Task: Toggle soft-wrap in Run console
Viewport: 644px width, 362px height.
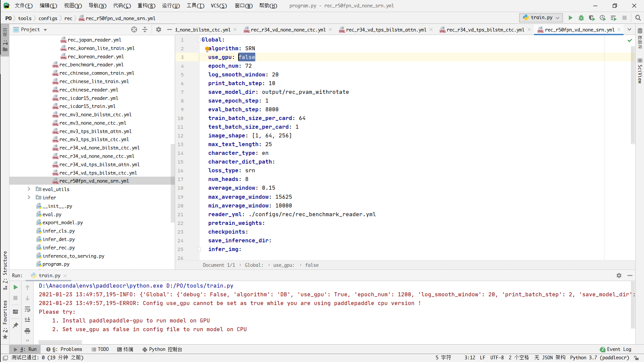Action: point(28,309)
